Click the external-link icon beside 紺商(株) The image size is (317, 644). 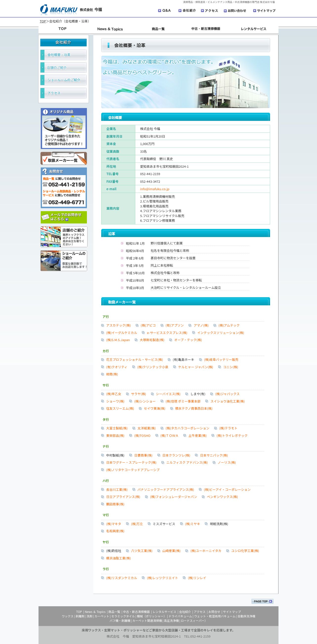click(103, 374)
